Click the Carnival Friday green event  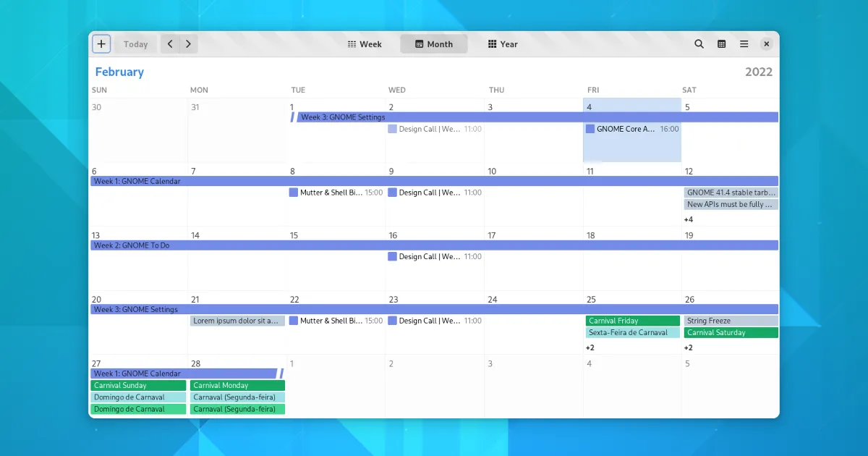632,321
